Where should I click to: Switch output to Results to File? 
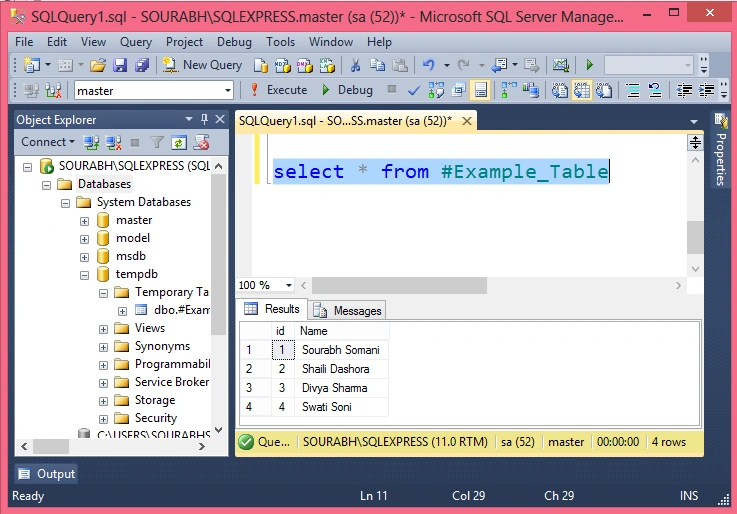[x=604, y=90]
